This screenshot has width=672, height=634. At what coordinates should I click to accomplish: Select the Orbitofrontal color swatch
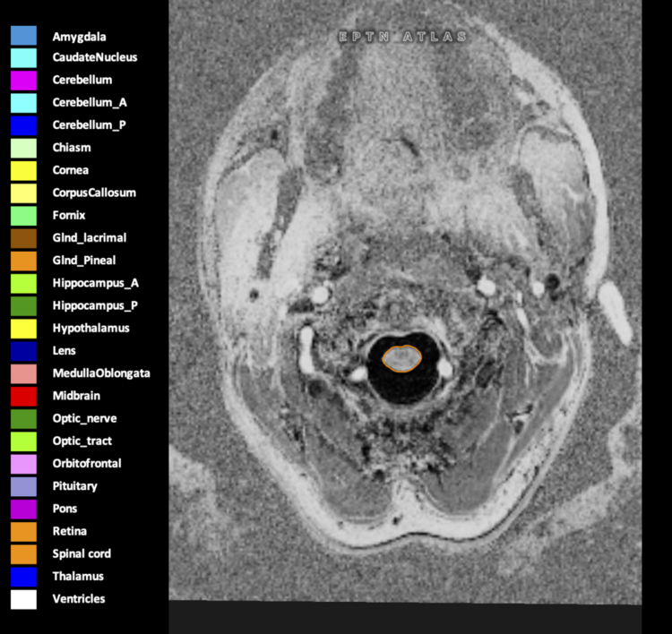click(23, 464)
